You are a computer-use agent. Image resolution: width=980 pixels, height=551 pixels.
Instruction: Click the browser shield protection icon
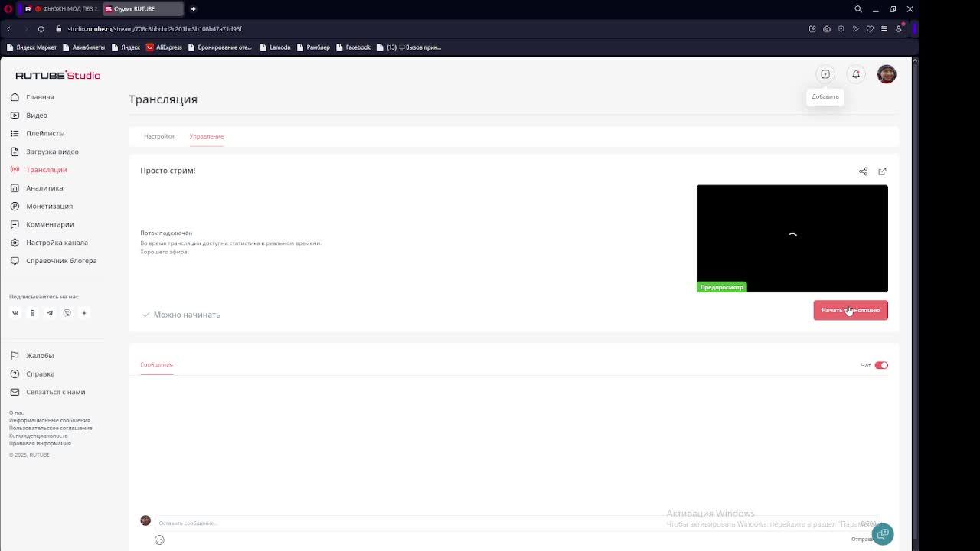click(841, 29)
